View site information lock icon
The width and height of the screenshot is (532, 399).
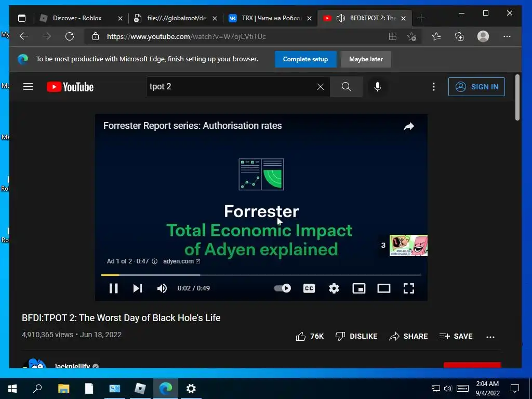coord(96,36)
